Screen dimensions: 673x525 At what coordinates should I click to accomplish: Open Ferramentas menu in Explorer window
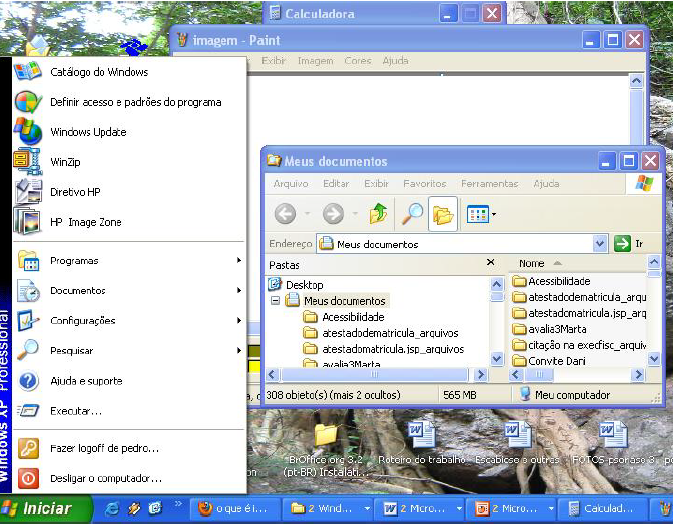(489, 184)
